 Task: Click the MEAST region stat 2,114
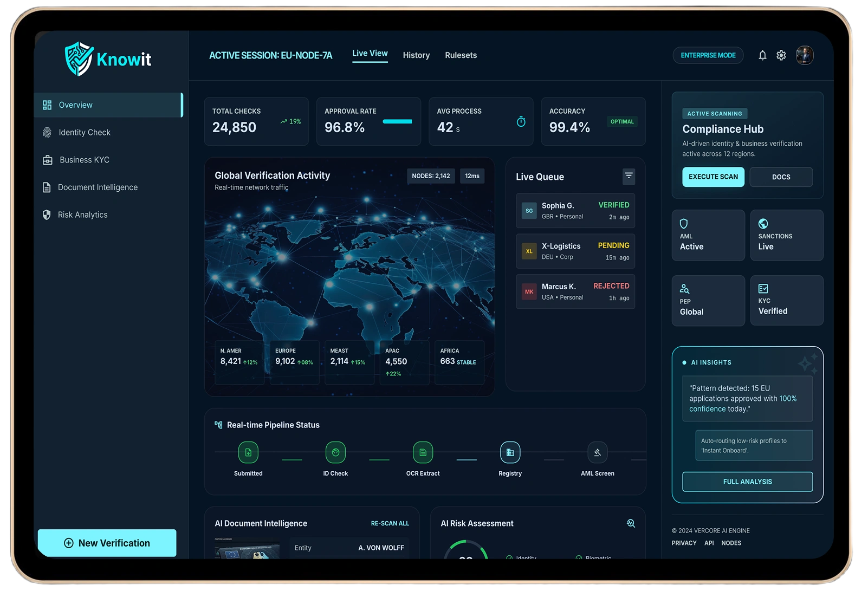[349, 362]
